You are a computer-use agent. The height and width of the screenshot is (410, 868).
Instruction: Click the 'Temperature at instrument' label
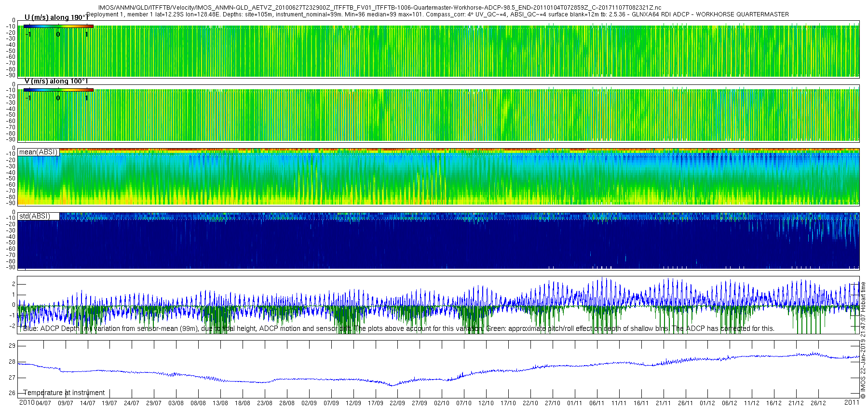[x=64, y=393]
